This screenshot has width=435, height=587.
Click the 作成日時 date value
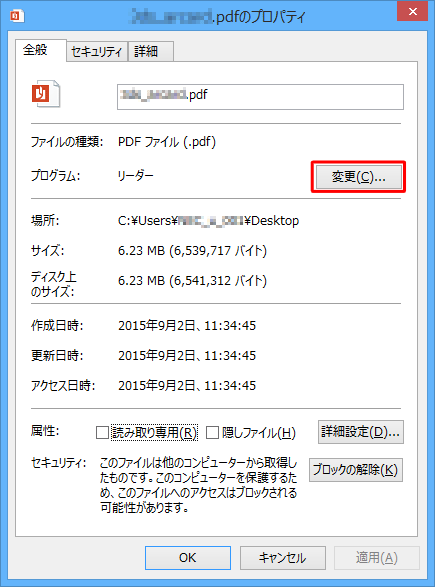point(187,326)
